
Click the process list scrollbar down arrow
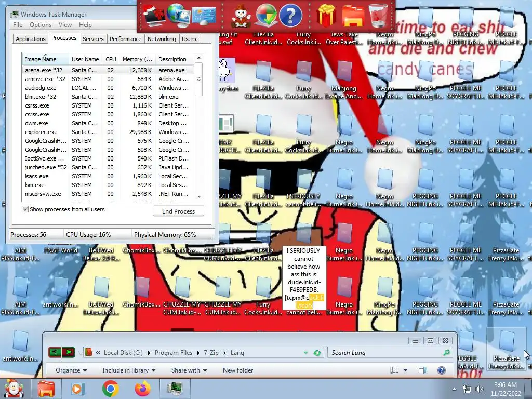199,197
